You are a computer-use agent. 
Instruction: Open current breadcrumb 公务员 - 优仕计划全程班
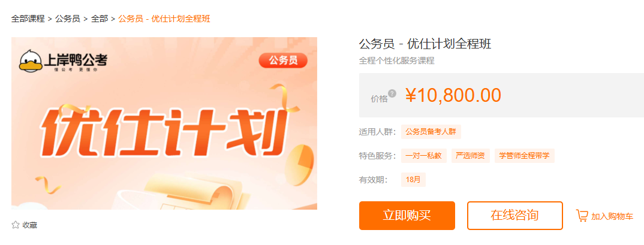click(x=164, y=19)
